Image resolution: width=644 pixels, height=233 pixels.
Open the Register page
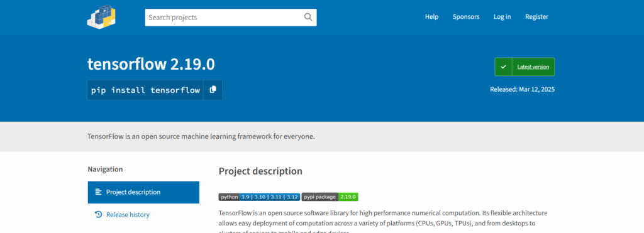[x=537, y=17]
